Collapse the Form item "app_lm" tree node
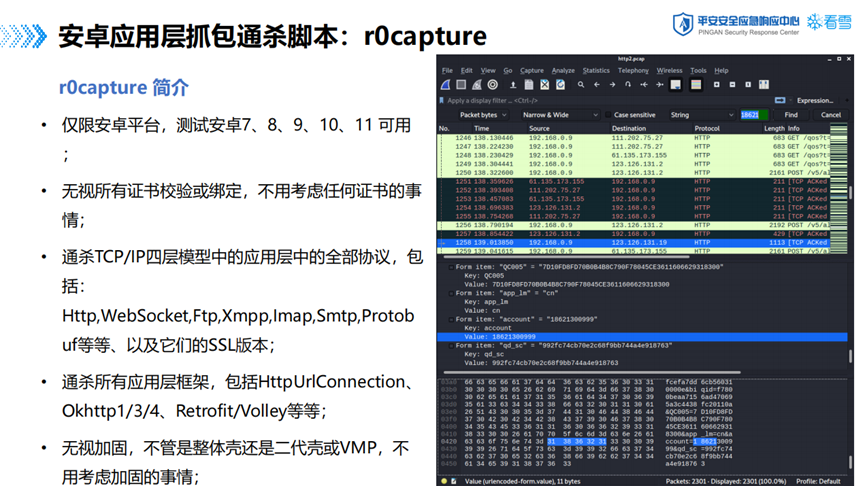865x486 pixels. click(451, 293)
